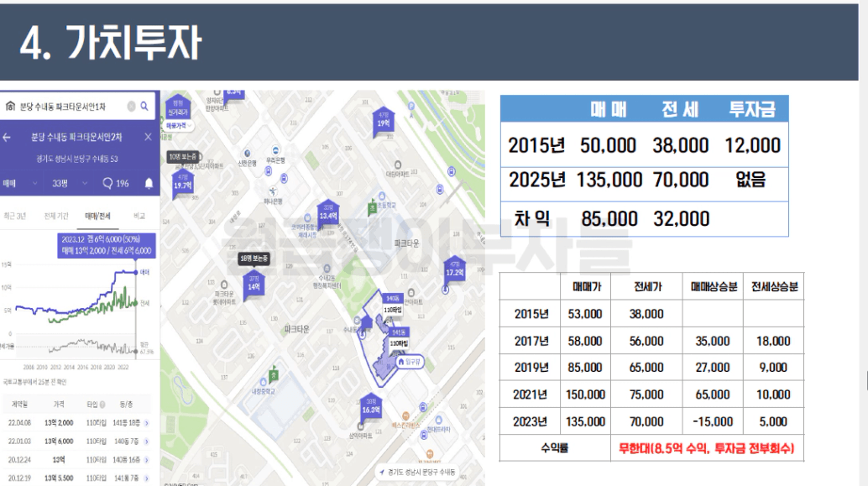868x486 pixels.
Task: Expand the 22.01.03 transaction row arrow
Action: (x=147, y=442)
